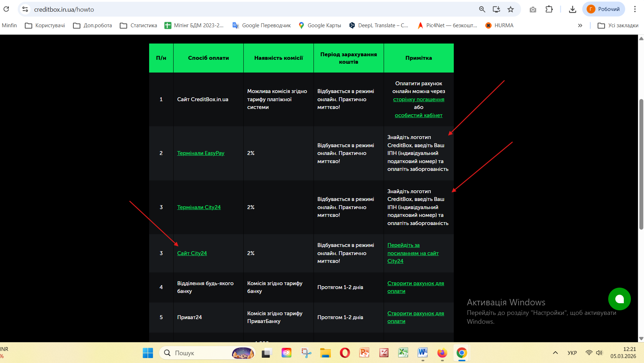Viewport: 644px width, 363px height.
Task: Open the Мітінг БДМ 2023 bookmark
Action: pyautogui.click(x=194, y=25)
